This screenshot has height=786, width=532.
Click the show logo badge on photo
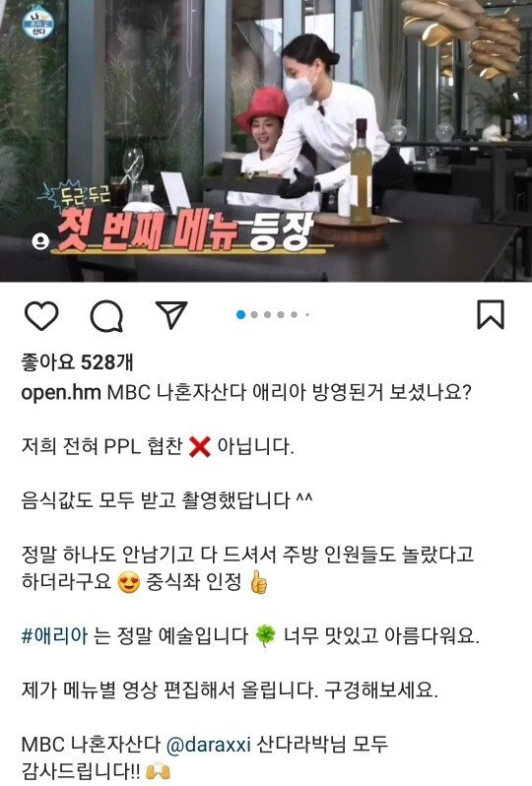pos(38,22)
